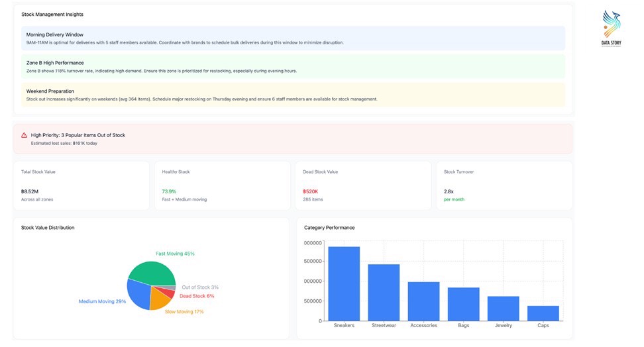The image size is (644, 347).
Task: Click the red warning triangle alert icon
Action: click(25, 135)
